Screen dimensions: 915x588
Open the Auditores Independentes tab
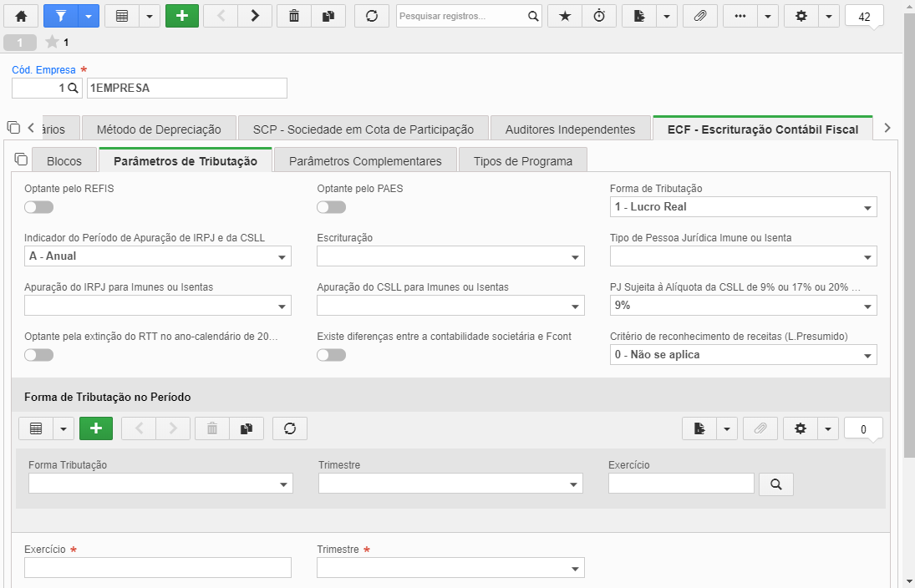(x=570, y=129)
